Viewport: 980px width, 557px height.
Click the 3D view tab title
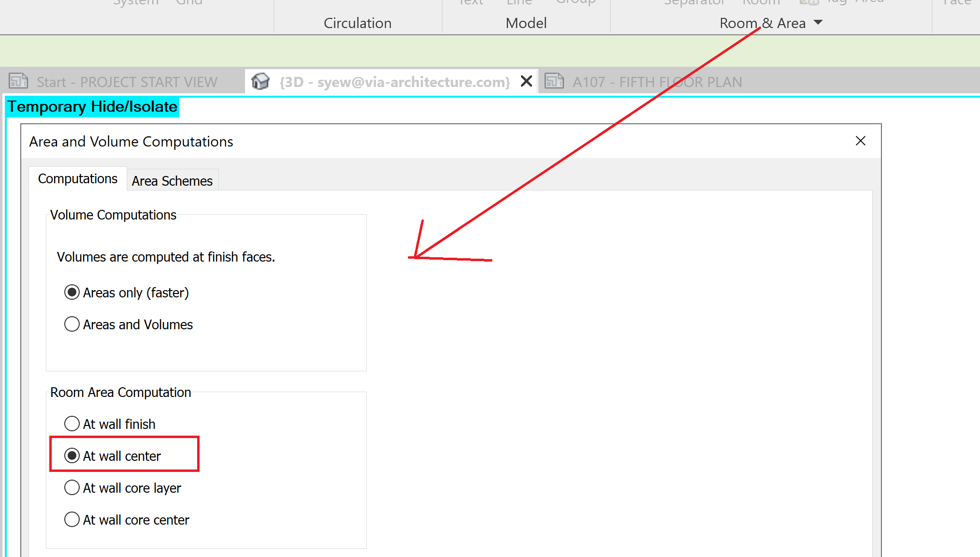coord(394,82)
